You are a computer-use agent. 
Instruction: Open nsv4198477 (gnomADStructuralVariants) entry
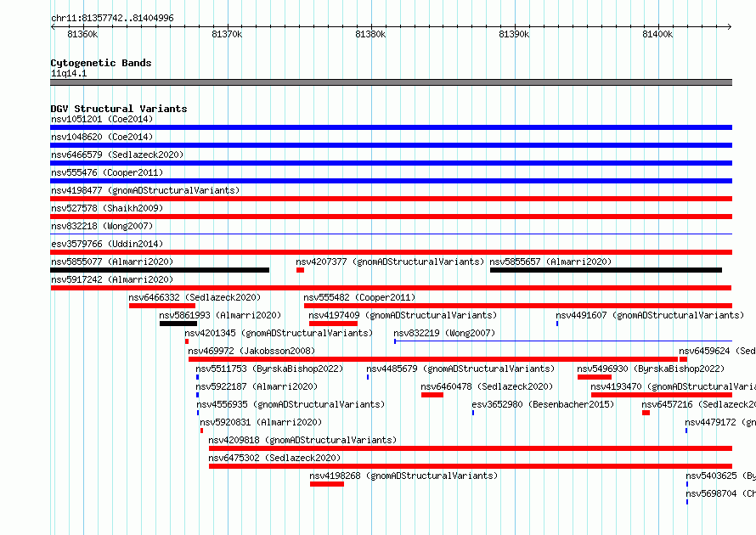(145, 190)
